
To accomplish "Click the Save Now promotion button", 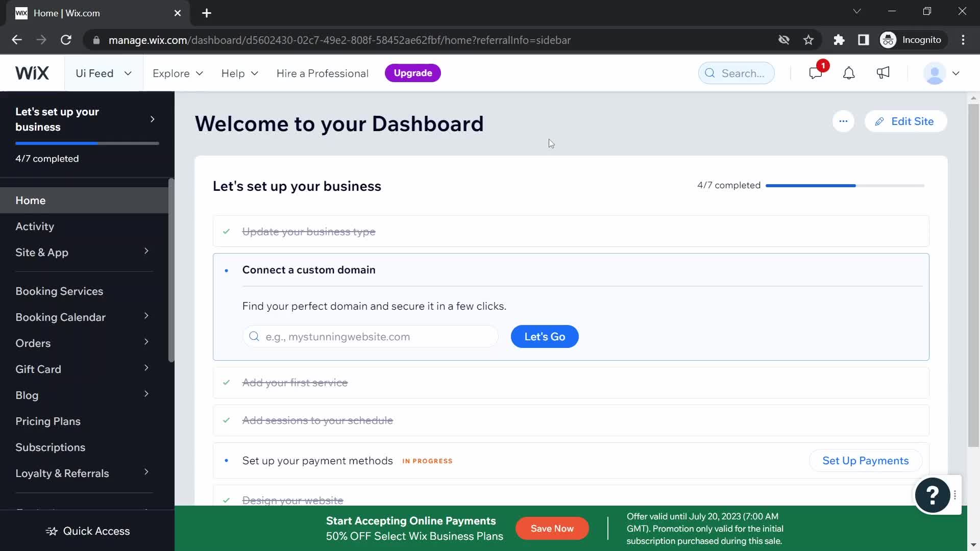I will pyautogui.click(x=552, y=529).
